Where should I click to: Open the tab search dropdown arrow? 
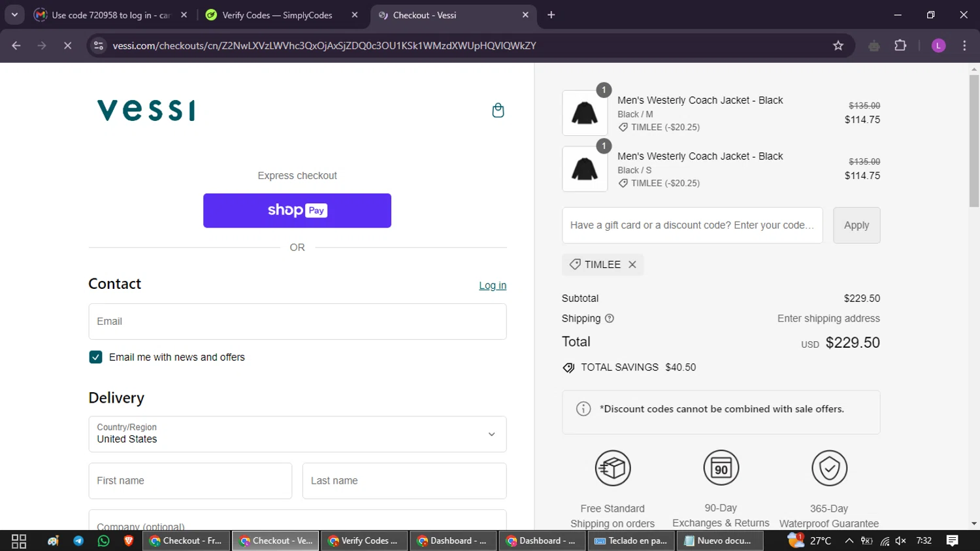point(14,15)
